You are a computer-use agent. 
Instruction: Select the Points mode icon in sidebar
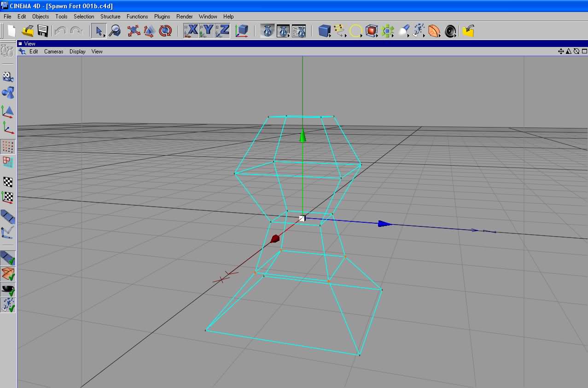click(x=7, y=147)
